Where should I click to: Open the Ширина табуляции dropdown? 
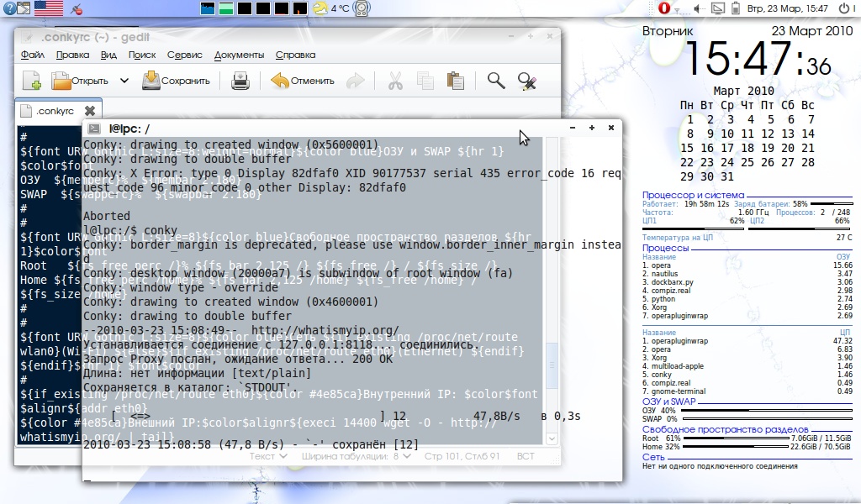tap(356, 456)
